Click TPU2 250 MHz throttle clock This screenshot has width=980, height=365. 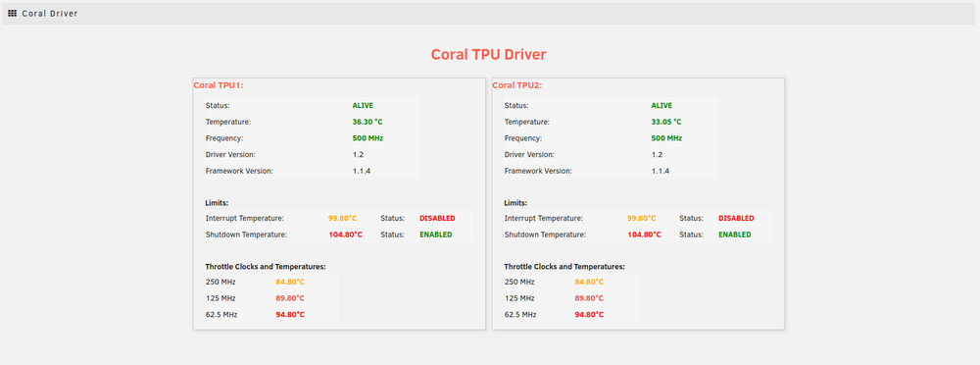519,282
